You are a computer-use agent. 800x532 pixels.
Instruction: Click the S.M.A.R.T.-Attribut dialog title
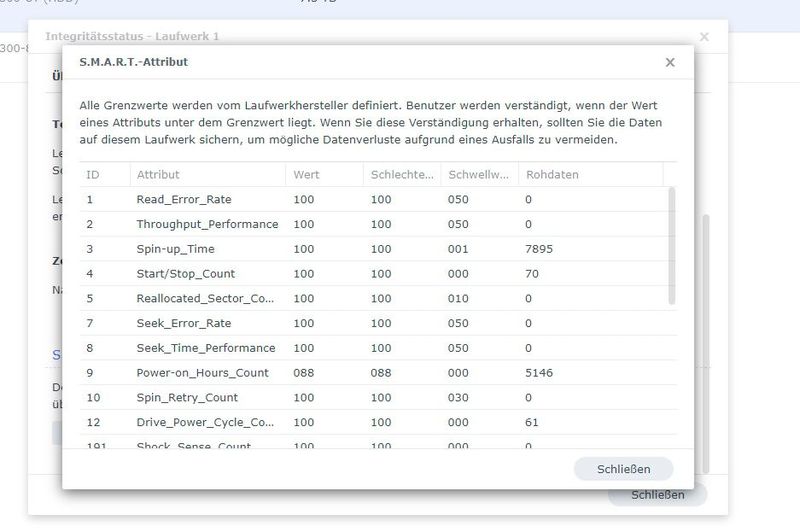(134, 62)
